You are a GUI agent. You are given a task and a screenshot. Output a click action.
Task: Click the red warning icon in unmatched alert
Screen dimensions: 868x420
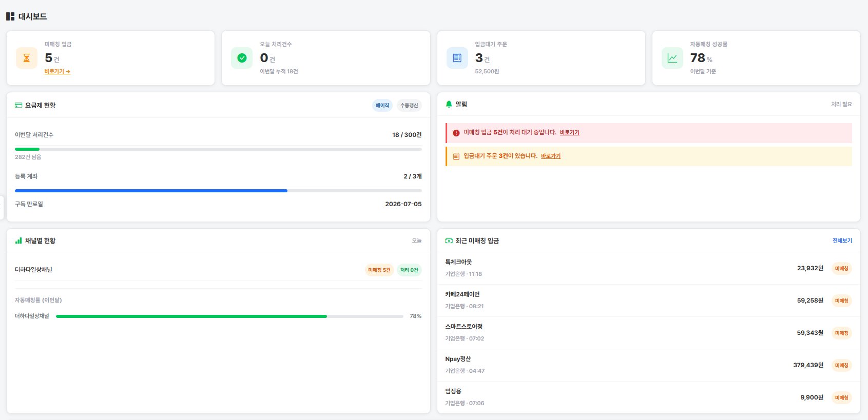pos(456,133)
